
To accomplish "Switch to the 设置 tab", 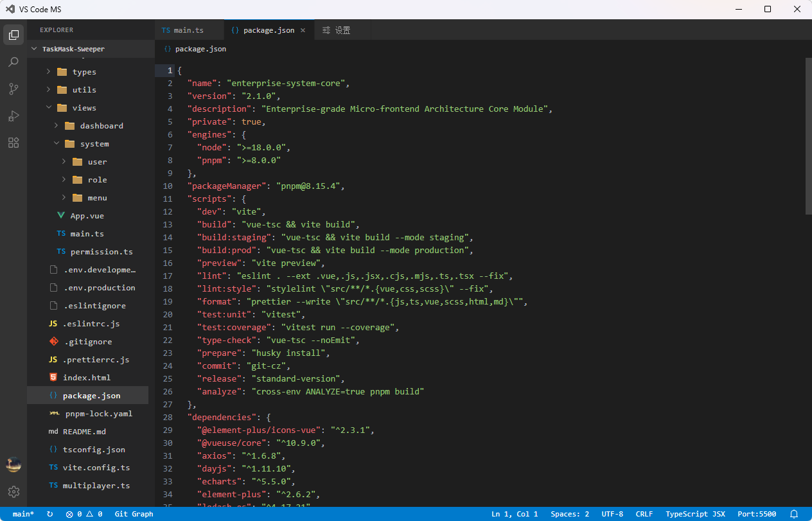I will point(342,30).
